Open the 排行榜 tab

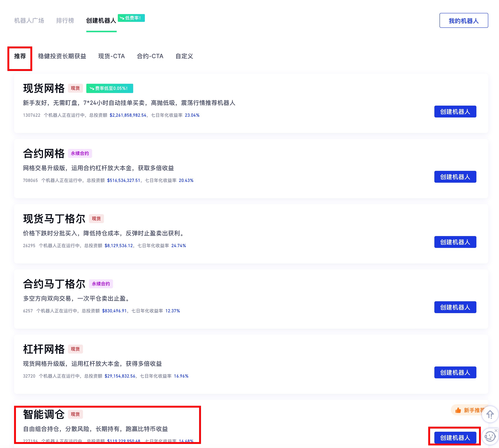click(65, 21)
